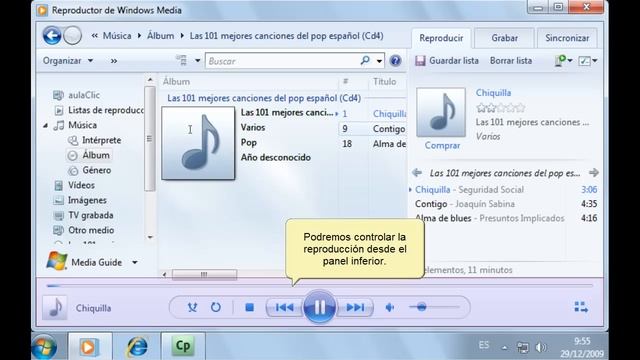Viewport: 640px width, 360px height.
Task: Expand the hidden toolbar commands chevron
Action: [x=114, y=61]
